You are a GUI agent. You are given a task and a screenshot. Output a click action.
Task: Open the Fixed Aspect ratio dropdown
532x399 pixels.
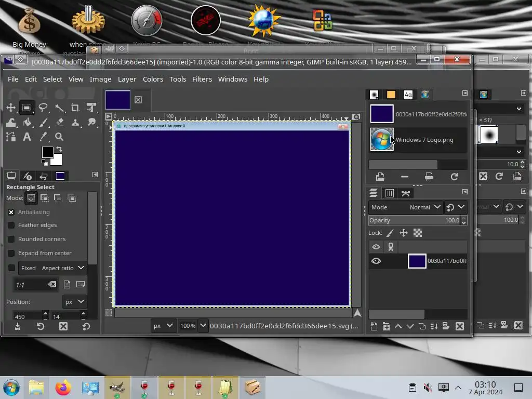pyautogui.click(x=52, y=268)
